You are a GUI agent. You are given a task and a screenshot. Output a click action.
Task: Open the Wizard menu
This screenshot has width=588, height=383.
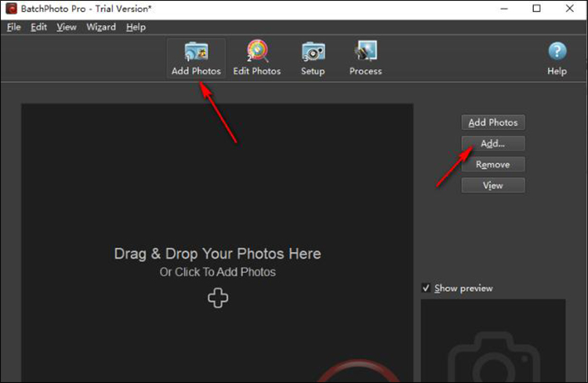point(101,27)
